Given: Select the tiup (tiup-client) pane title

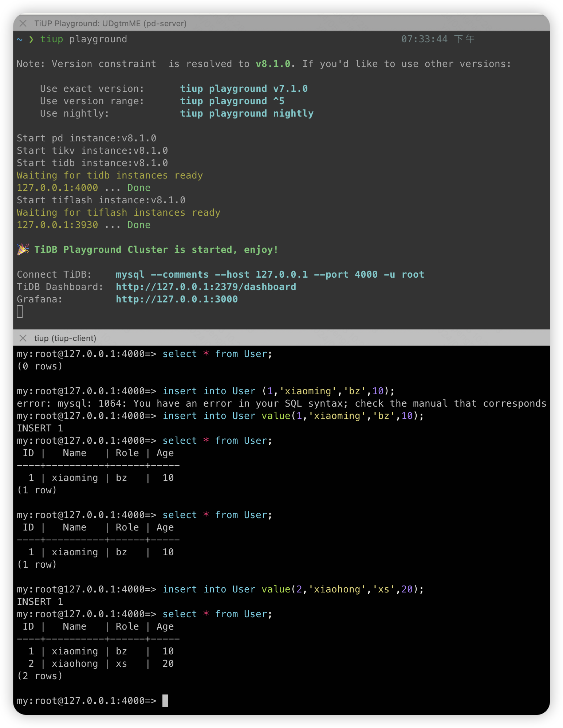Looking at the screenshot, I should click(x=65, y=338).
